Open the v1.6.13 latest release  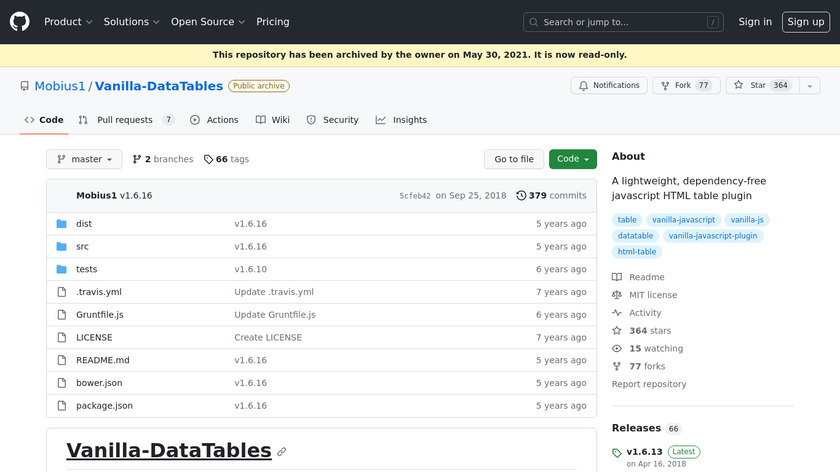coord(644,452)
